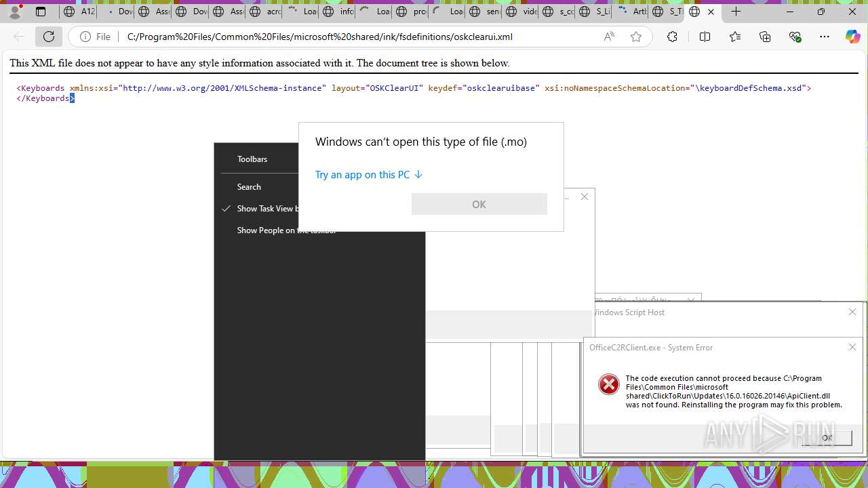868x488 pixels.
Task: Click OK in the .mo file dialog
Action: [479, 204]
